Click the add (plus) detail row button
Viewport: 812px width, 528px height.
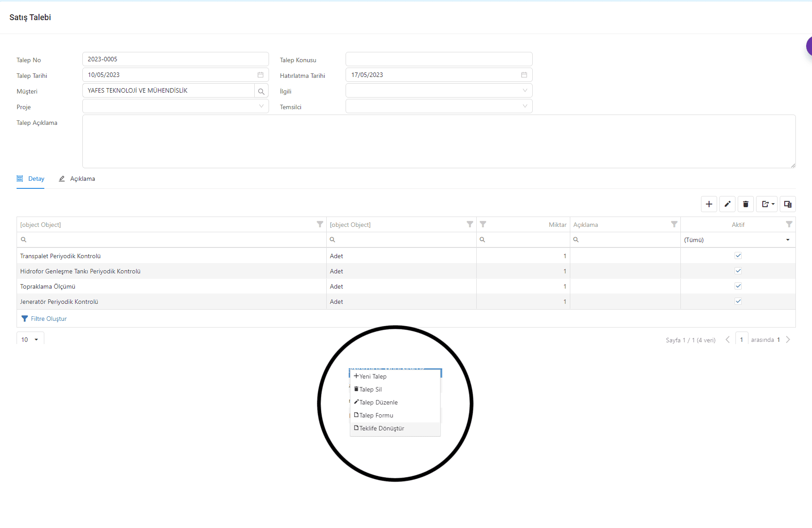click(709, 204)
